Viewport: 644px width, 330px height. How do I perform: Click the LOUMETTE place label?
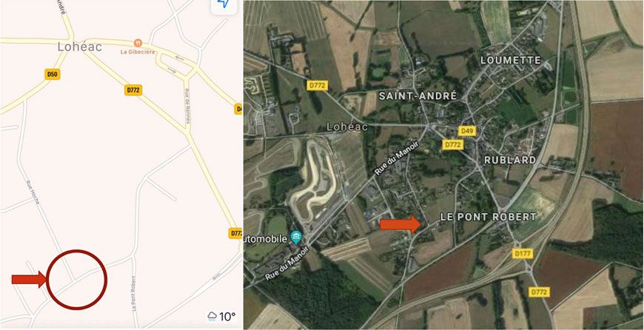511,61
